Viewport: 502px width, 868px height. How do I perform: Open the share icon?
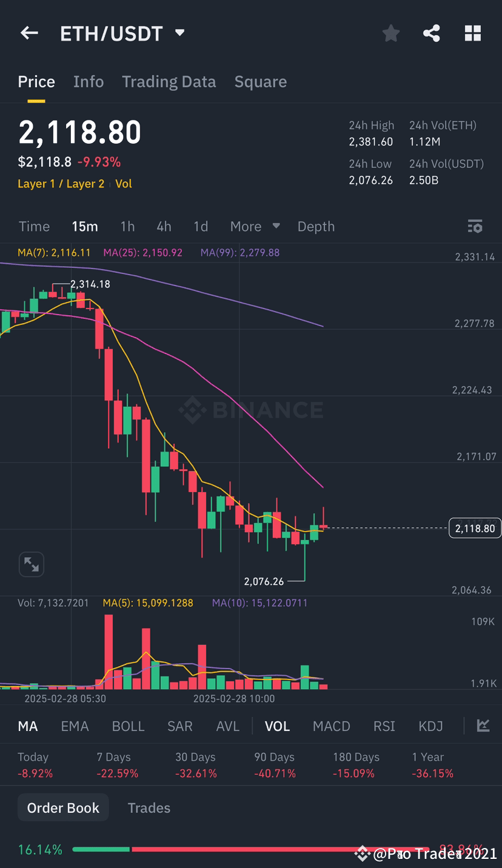click(432, 33)
